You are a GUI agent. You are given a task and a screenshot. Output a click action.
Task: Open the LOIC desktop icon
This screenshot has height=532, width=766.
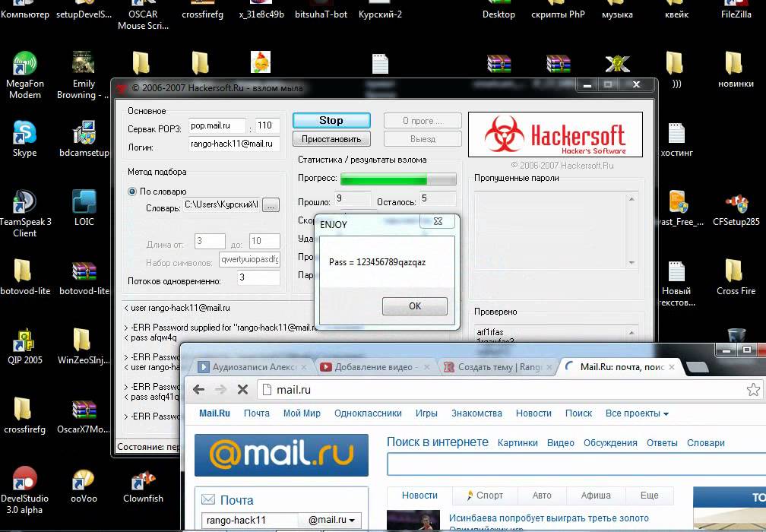[84, 207]
